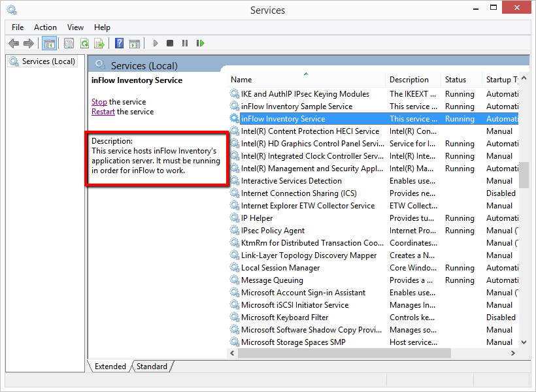The image size is (536, 392).
Task: Select Internet Connection Sharing (ICS)
Action: pos(374,193)
